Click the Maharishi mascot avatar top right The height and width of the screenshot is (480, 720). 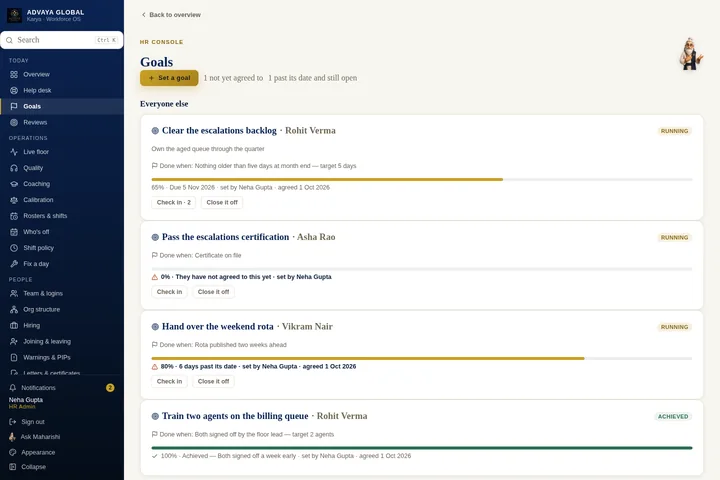coord(691,54)
